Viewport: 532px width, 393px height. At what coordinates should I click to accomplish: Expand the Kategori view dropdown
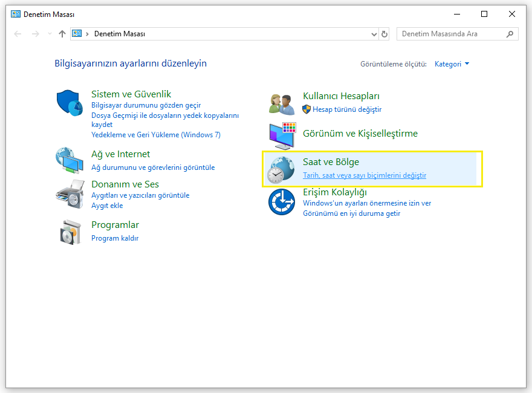click(x=452, y=64)
